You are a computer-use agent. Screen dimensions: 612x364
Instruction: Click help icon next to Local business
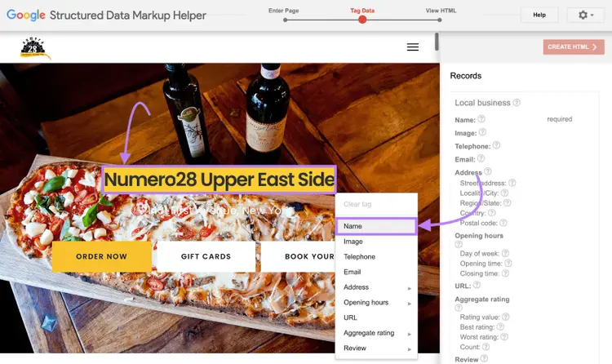click(517, 102)
